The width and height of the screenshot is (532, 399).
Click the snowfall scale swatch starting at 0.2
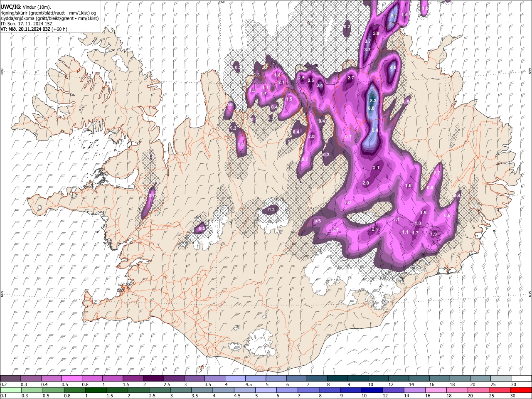tap(10, 378)
